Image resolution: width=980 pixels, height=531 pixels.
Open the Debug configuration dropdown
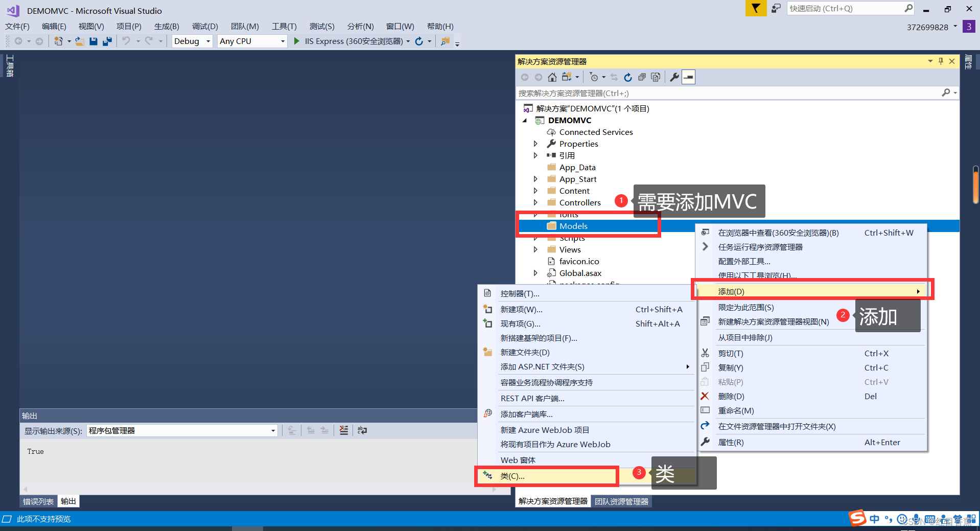192,41
